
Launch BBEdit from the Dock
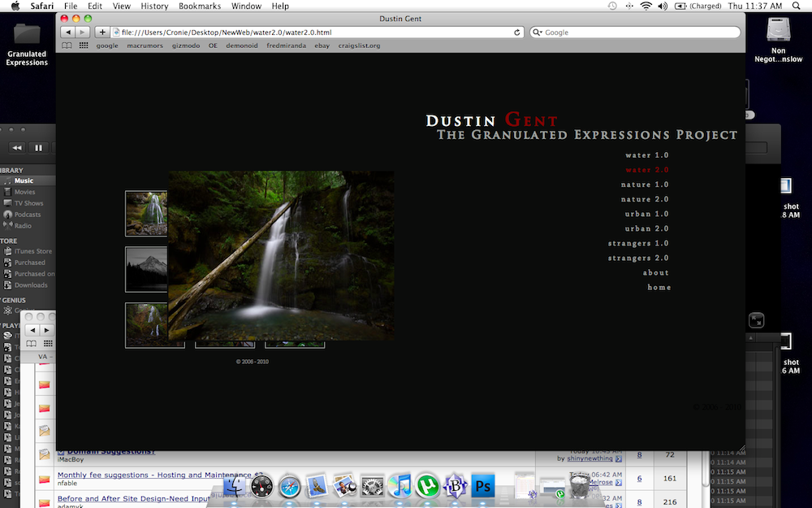coord(455,486)
